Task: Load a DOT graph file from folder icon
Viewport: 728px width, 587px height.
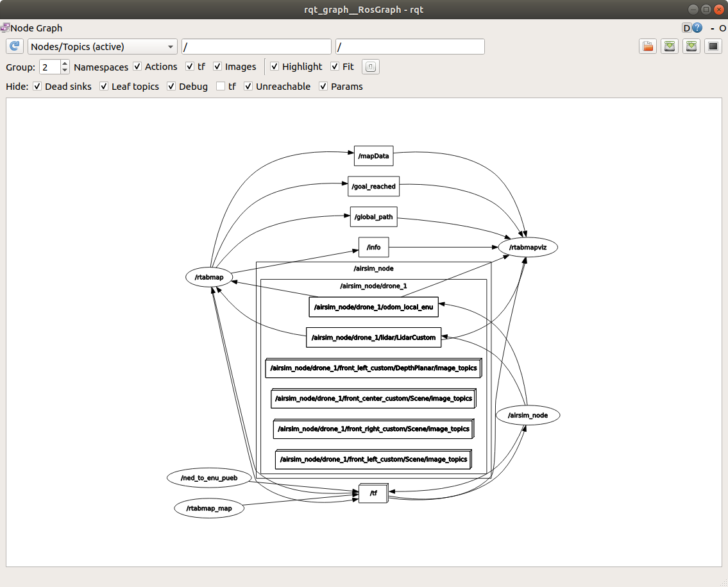Action: coord(648,46)
